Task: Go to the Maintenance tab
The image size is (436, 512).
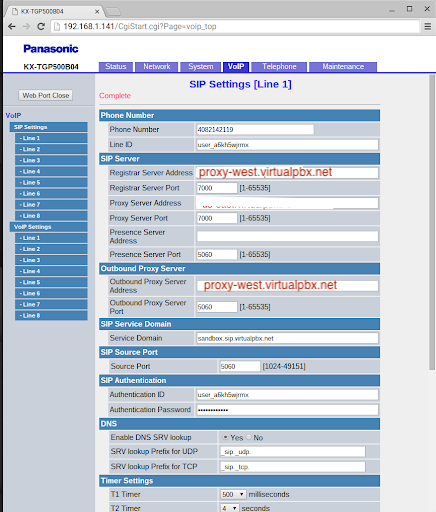Action: click(343, 67)
